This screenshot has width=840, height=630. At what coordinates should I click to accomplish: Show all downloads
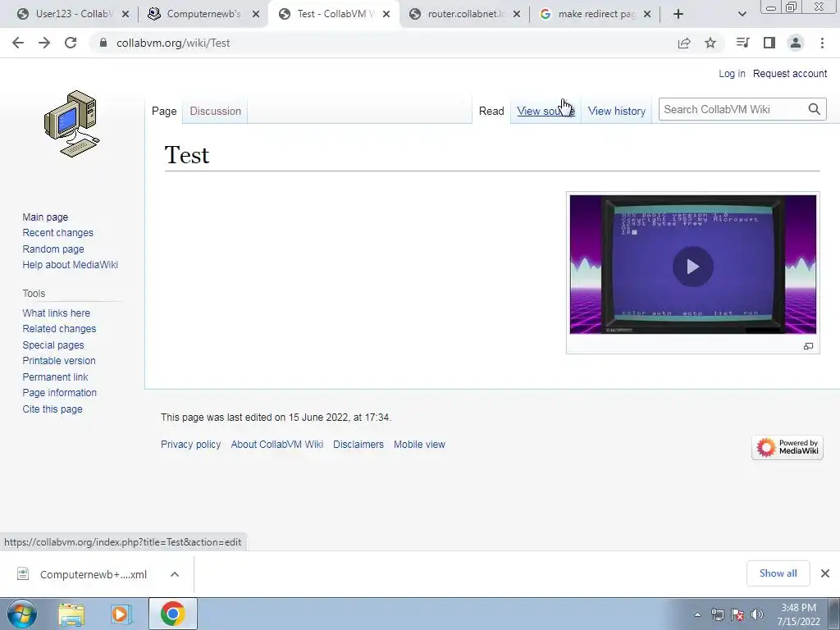coord(778,573)
